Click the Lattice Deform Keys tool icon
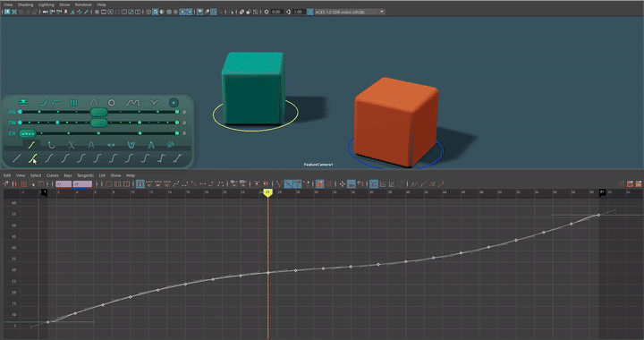The width and height of the screenshot is (644, 340). click(23, 184)
